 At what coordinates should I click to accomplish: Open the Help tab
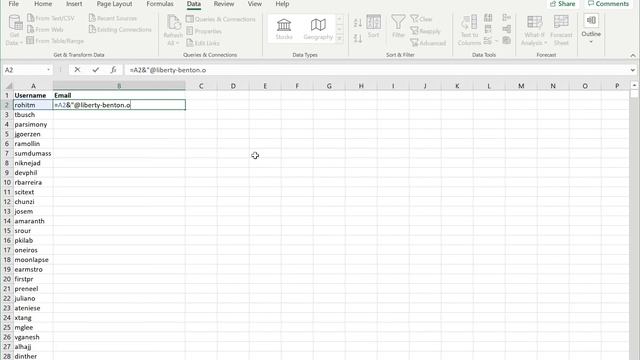pos(282,4)
